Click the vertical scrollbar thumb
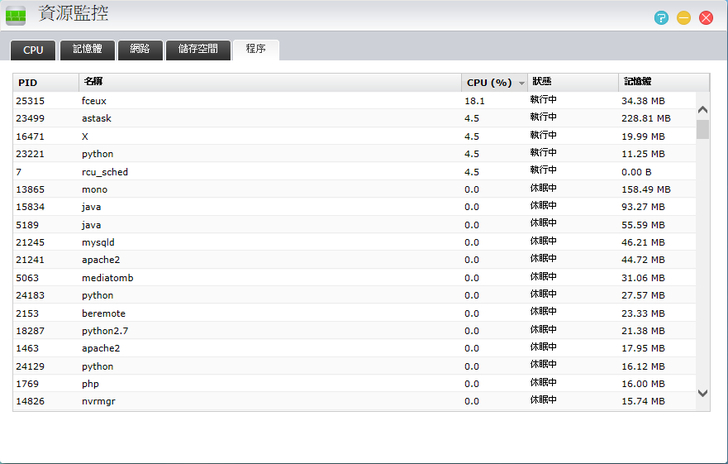This screenshot has height=464, width=728. [703, 129]
